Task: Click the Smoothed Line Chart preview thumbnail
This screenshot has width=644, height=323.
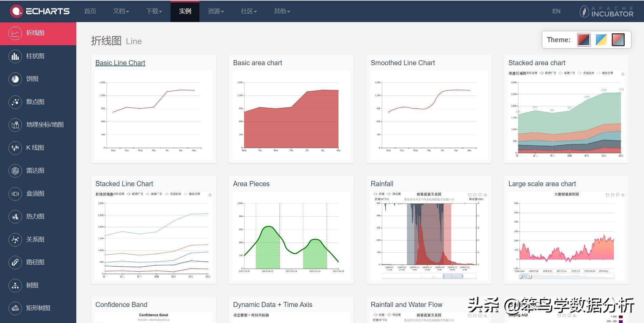Action: point(429,115)
